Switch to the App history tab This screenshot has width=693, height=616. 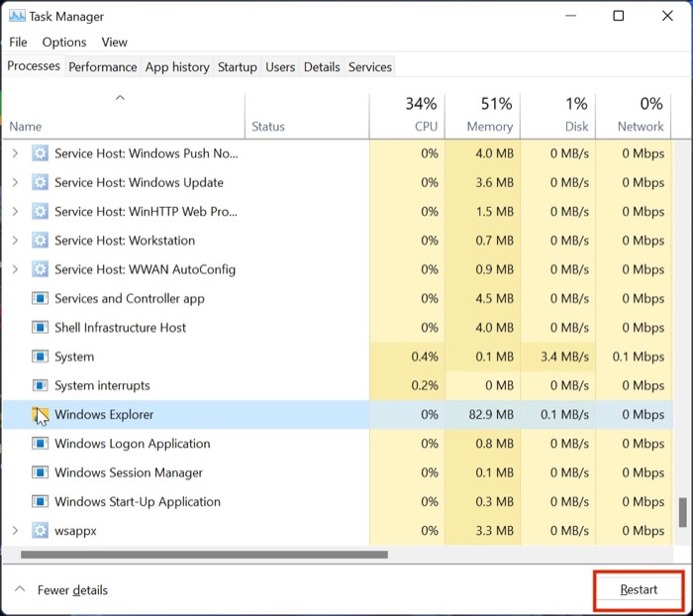177,66
